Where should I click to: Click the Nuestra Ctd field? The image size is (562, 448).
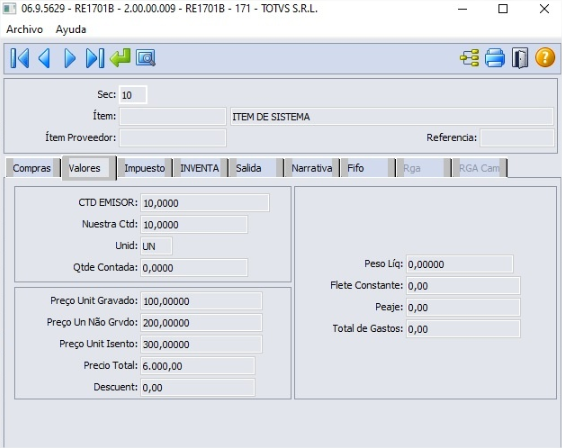194,224
